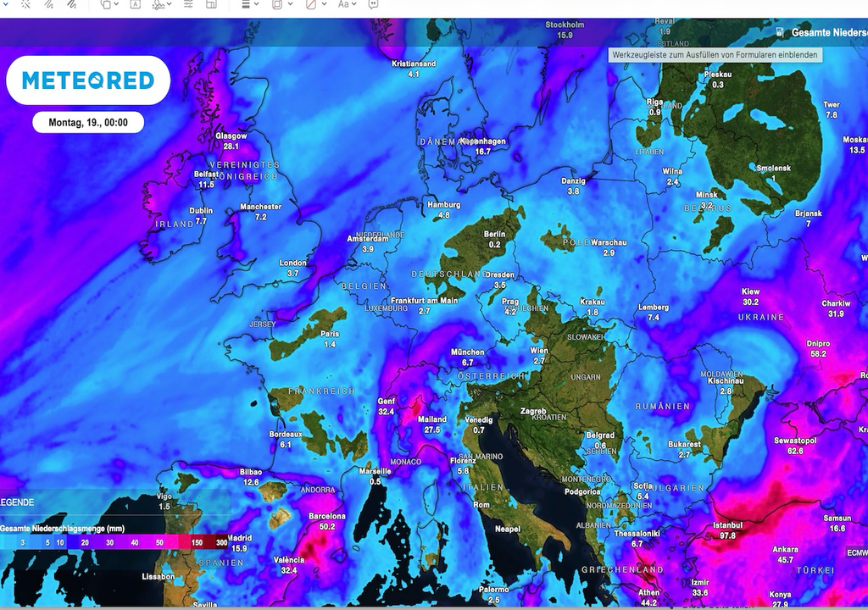Click the Belfast 11.5 map label
868x610 pixels.
tap(207, 180)
